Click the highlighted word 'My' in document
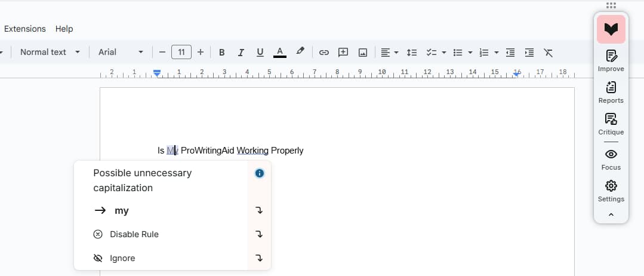644x276 pixels. [x=172, y=151]
